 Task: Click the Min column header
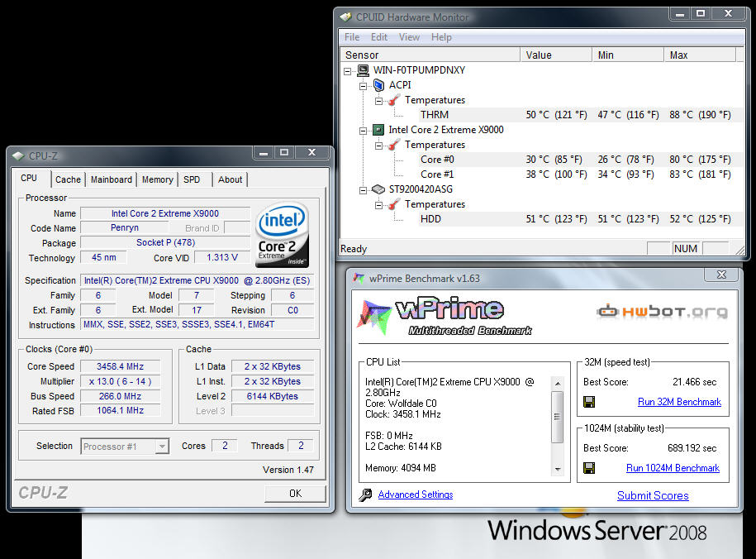coord(628,55)
